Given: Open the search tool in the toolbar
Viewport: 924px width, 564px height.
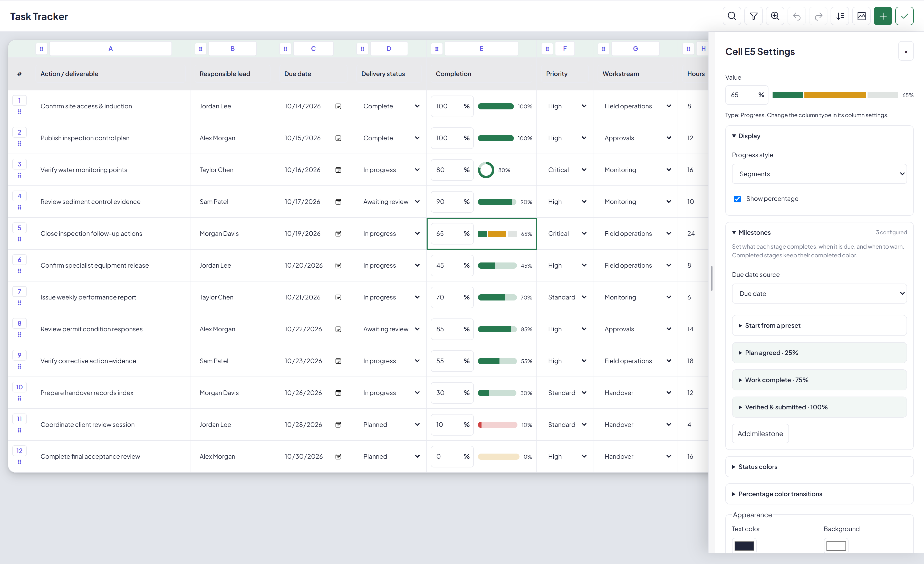Looking at the screenshot, I should click(x=731, y=16).
